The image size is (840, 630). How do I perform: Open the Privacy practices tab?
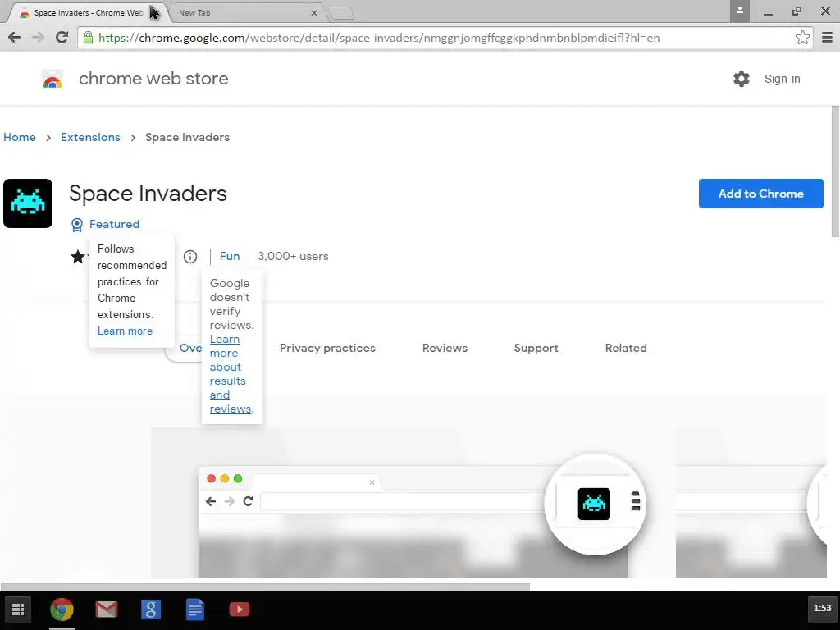point(327,348)
